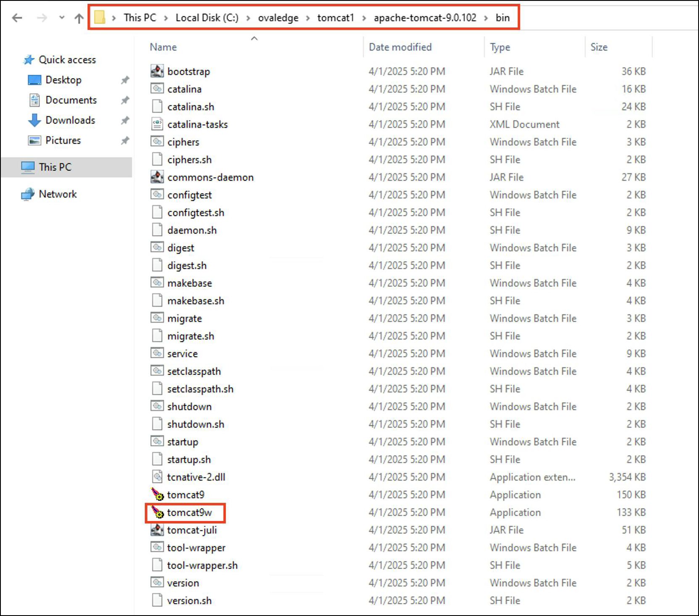Select the shutdown.sh file name
This screenshot has height=616, width=699.
click(196, 424)
